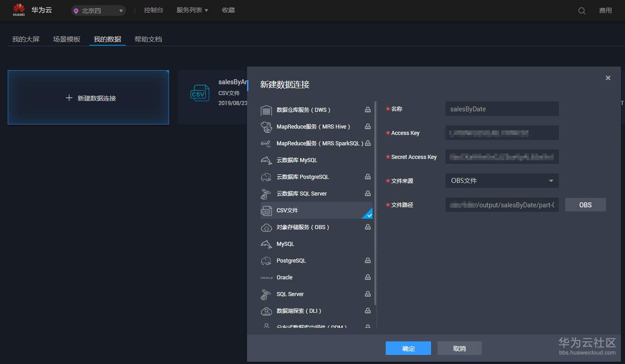625x364 pixels.
Task: Click the PostgreSQL elephant icon
Action: pyautogui.click(x=266, y=261)
